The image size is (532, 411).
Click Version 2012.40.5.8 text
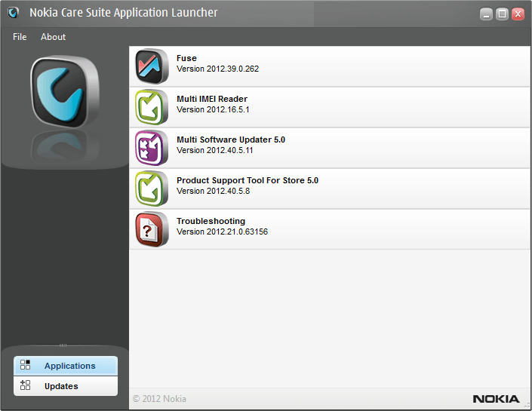(x=213, y=191)
